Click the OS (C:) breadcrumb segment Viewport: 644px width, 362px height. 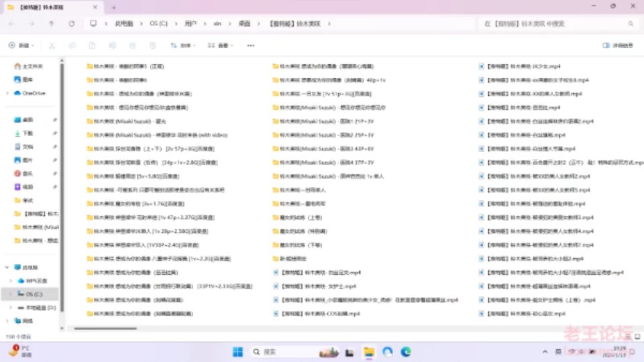pos(158,24)
